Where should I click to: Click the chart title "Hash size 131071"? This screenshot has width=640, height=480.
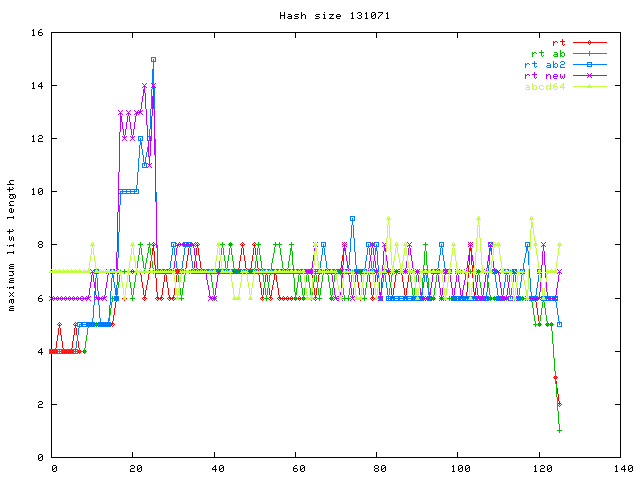[x=334, y=16]
